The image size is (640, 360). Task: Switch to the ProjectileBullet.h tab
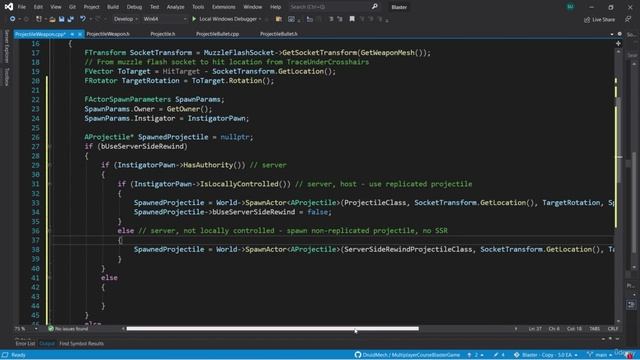point(279,34)
